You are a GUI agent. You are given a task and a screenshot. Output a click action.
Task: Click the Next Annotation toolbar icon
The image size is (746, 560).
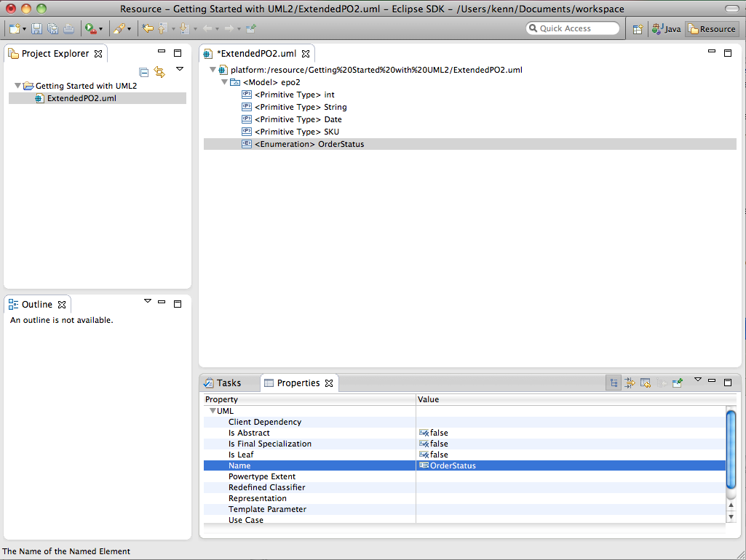[185, 28]
